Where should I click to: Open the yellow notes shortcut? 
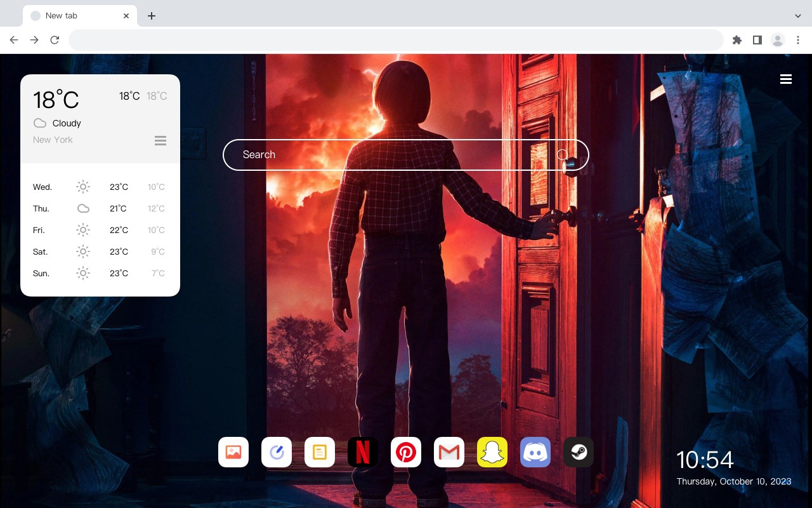[320, 452]
